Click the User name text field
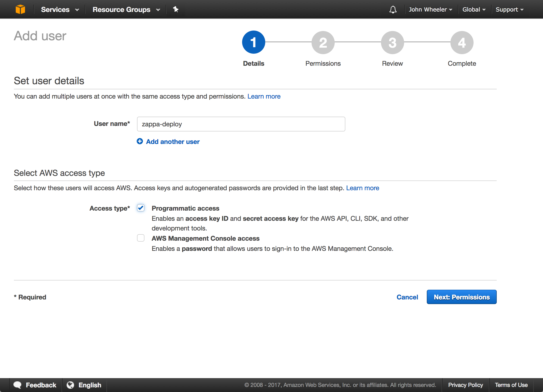Screen dimensions: 543x392 click(x=241, y=124)
